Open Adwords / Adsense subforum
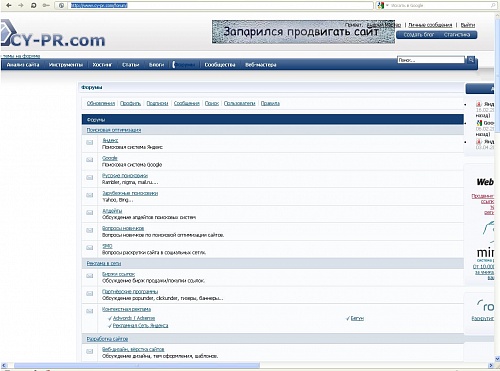The width and height of the screenshot is (500, 371). pyautogui.click(x=134, y=318)
